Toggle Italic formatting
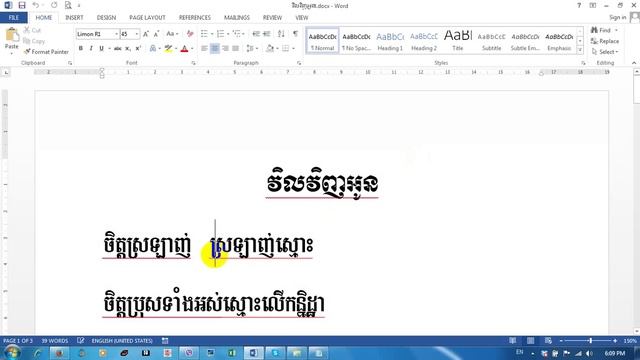Screen dimensions: 640x360 coord(91,49)
